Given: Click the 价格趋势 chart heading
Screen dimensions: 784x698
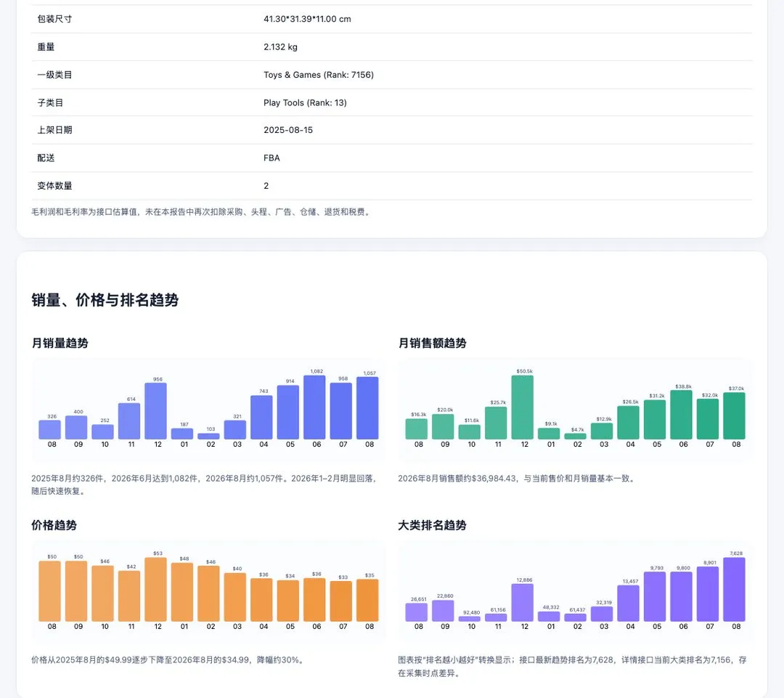Looking at the screenshot, I should (x=54, y=525).
